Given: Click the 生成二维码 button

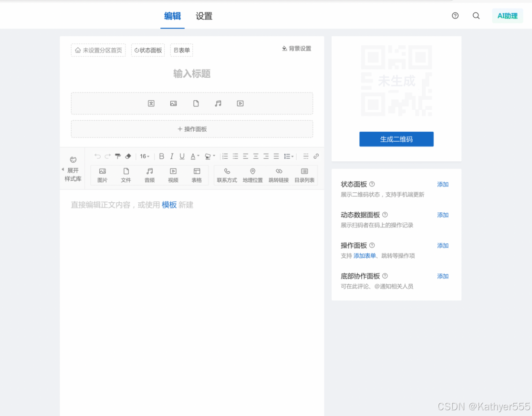Looking at the screenshot, I should tap(396, 139).
